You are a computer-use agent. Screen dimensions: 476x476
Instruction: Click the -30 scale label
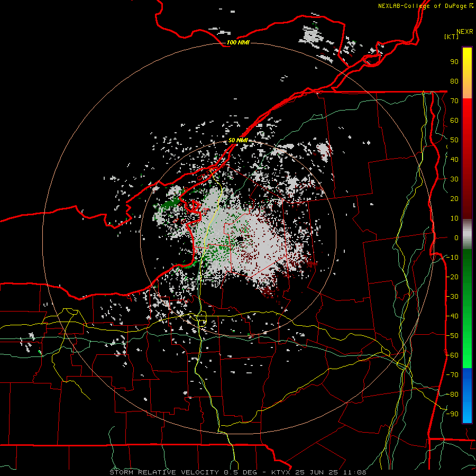(452, 297)
